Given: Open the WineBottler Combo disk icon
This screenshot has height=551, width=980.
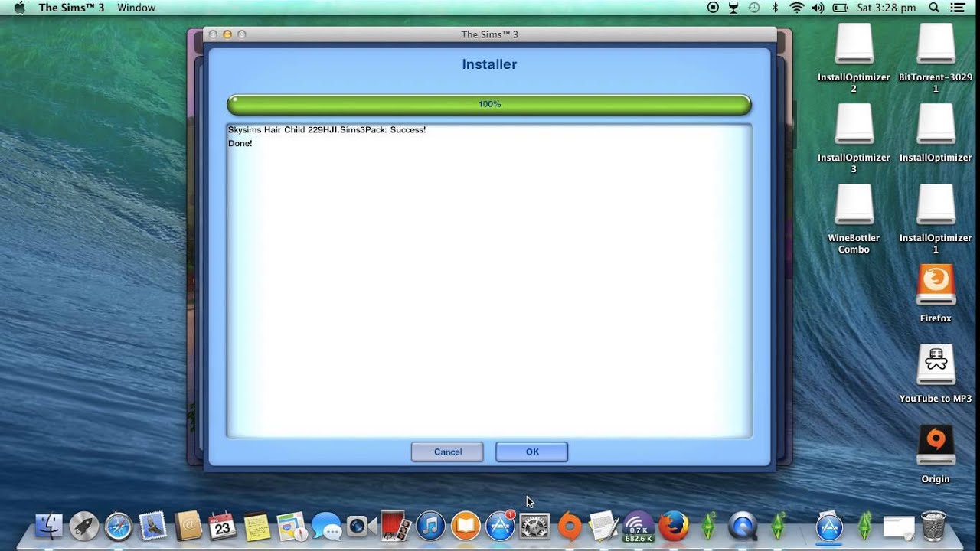Looking at the screenshot, I should tap(854, 205).
